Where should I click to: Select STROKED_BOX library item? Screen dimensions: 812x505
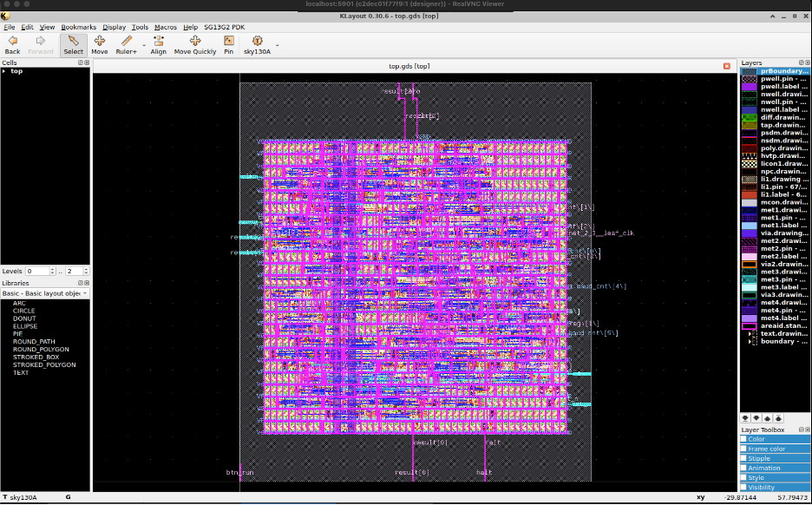(x=36, y=357)
